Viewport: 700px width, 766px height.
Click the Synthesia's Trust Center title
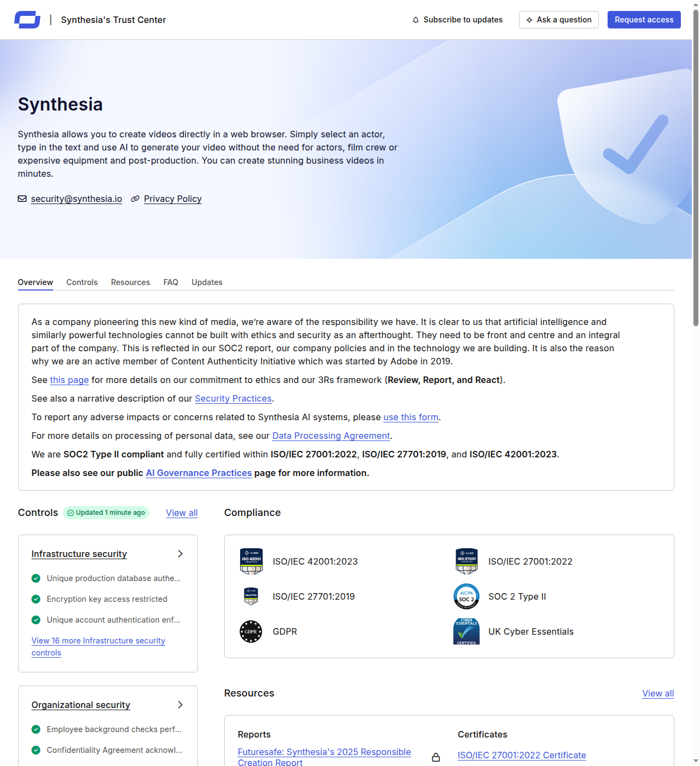point(114,20)
